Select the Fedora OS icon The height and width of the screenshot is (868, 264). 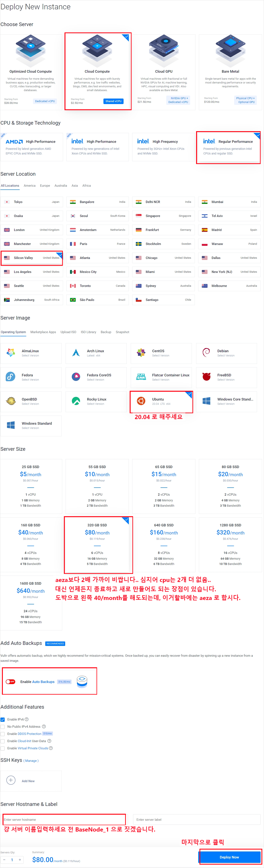pos(11,377)
